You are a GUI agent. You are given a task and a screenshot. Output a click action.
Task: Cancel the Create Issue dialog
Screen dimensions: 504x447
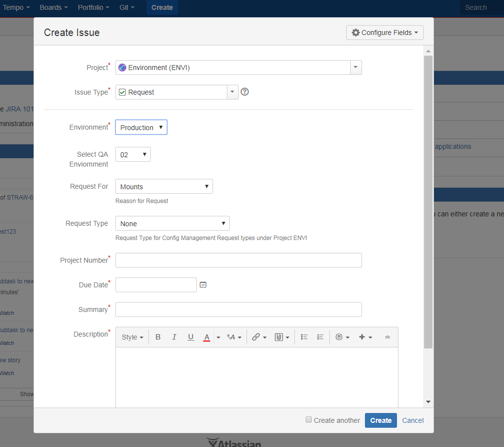click(413, 420)
